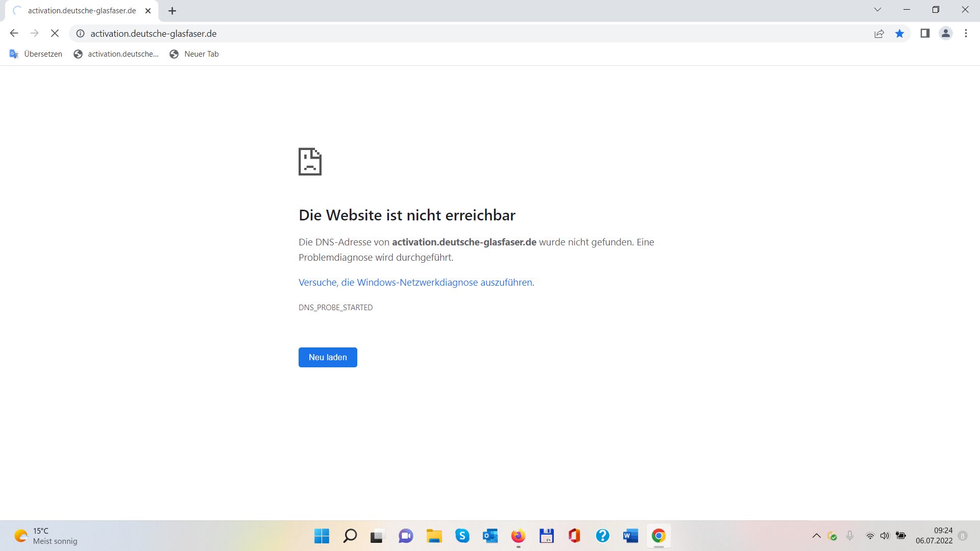Open Wi-Fi network settings in tray
This screenshot has height=551, width=980.
coord(870,536)
